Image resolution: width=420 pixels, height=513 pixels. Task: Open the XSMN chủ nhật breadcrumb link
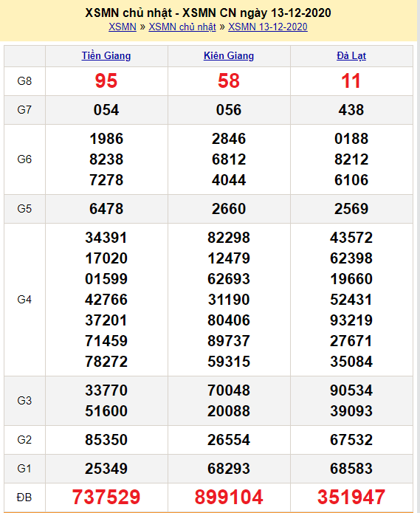[182, 27]
